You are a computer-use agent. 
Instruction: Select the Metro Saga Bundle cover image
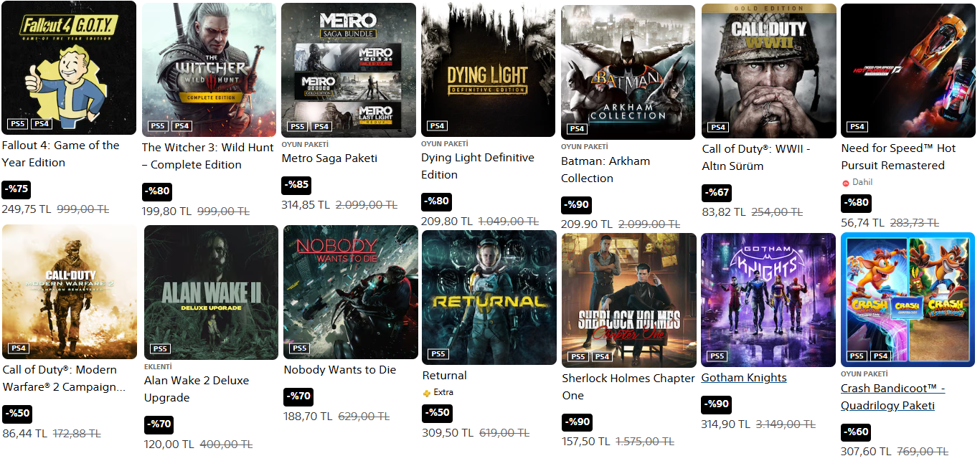pyautogui.click(x=349, y=70)
